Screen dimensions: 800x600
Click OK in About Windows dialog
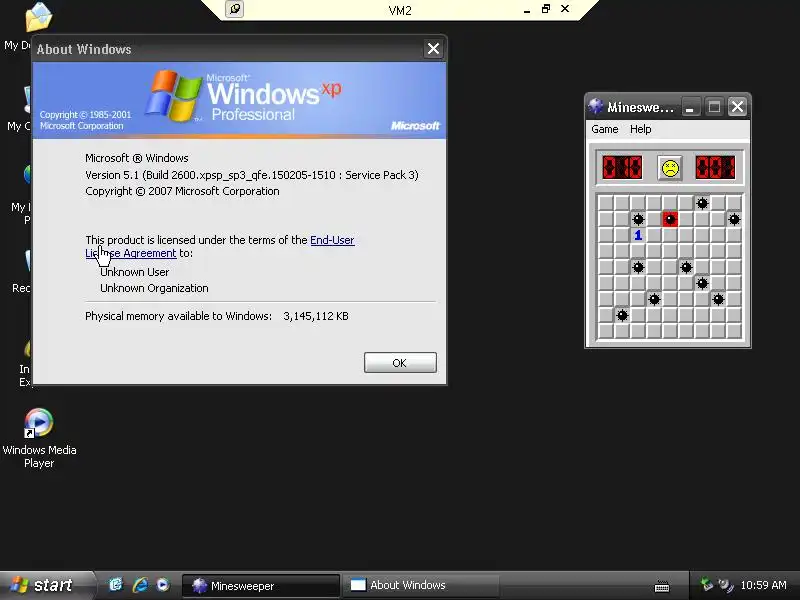[400, 363]
